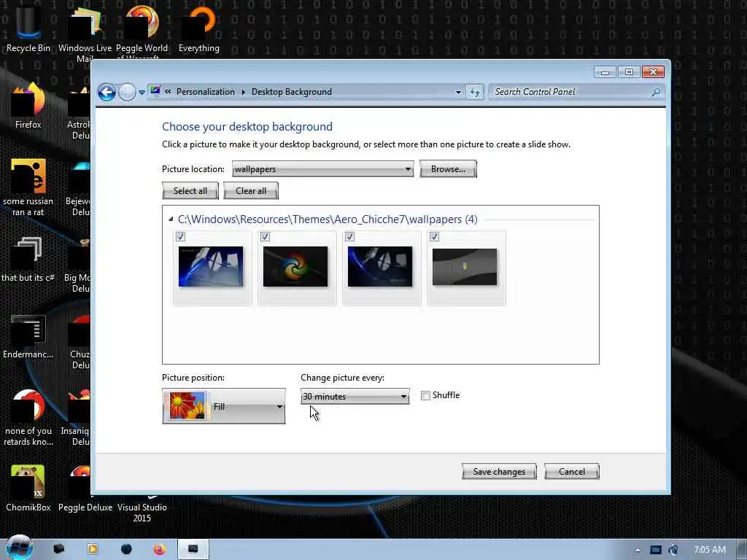Click Personalization in the breadcrumb
This screenshot has height=560, width=747.
click(205, 91)
